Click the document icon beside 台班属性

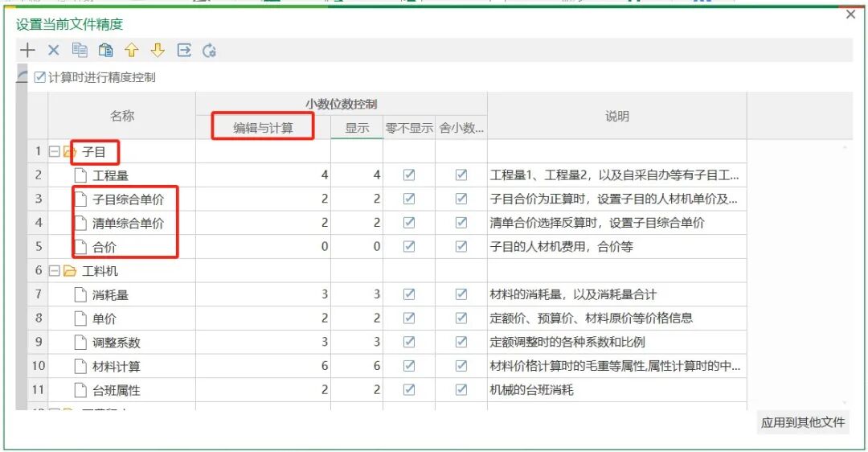(80, 390)
